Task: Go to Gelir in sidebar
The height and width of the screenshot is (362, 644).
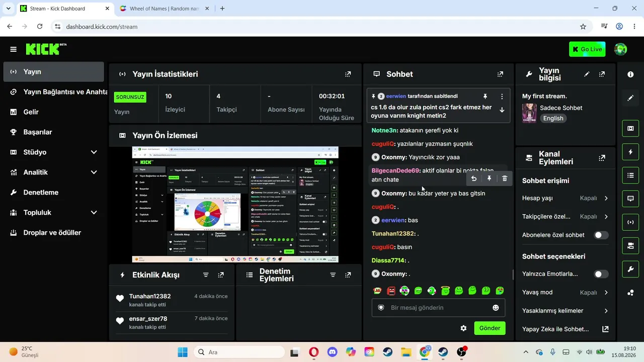Action: tap(53, 112)
